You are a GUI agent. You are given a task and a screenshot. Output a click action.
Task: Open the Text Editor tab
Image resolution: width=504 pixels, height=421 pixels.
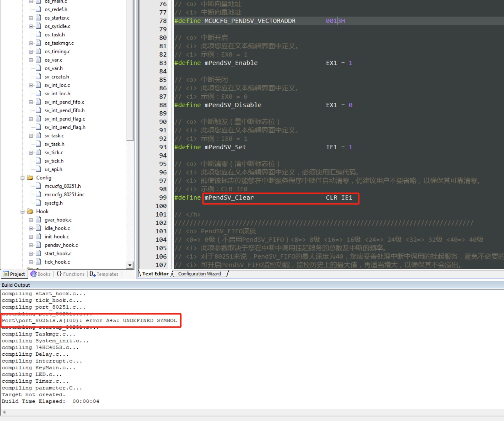pyautogui.click(x=155, y=274)
